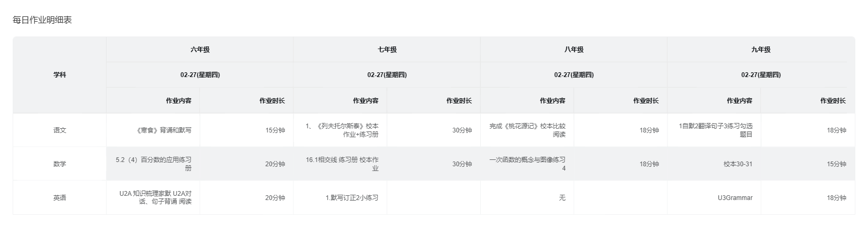Viewport: 868px width, 228px height.
Task: Click the 百分数的应用练习册 homework cell
Action: pos(154,164)
